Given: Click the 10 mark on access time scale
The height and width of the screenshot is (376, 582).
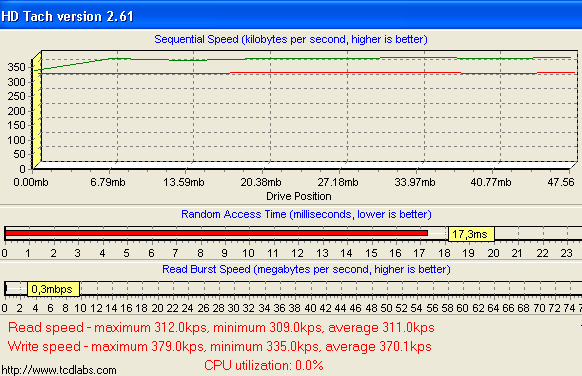Looking at the screenshot, I should (248, 253).
